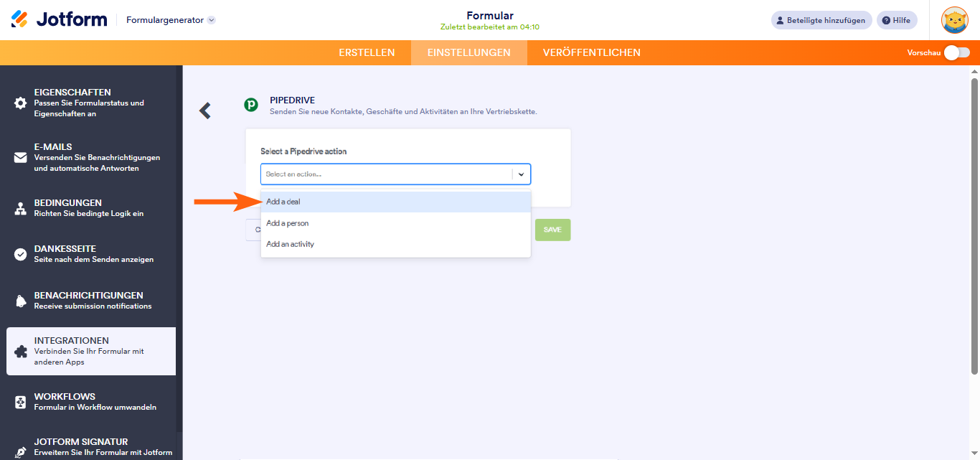The image size is (980, 460).
Task: Go back with the left arrow
Action: 204,110
